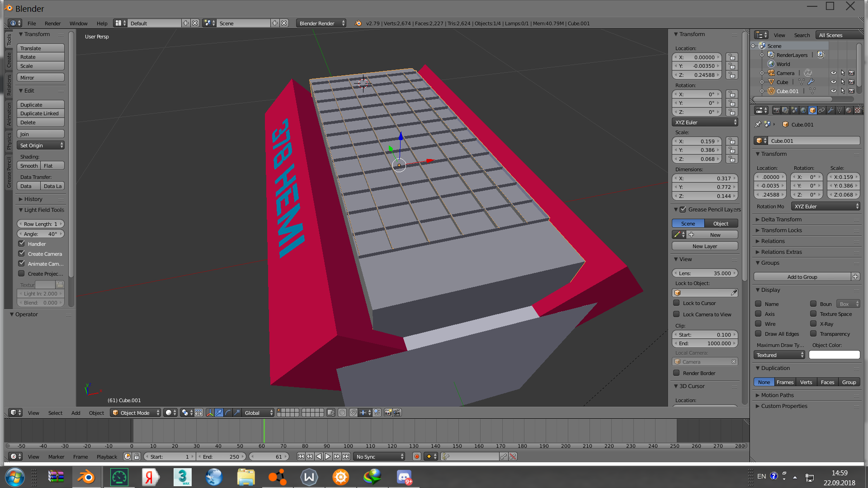Toggle visibility eye for Camera
868x488 pixels.
click(834, 73)
